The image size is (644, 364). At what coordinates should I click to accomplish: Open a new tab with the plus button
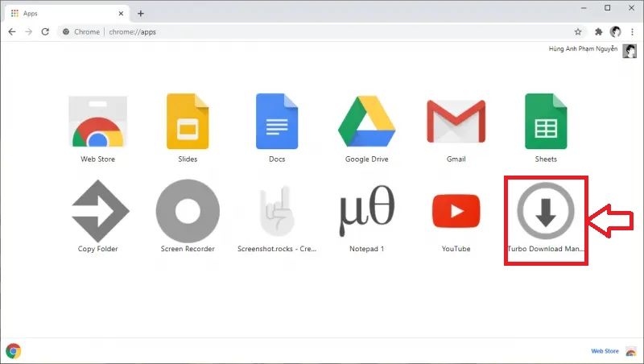[x=140, y=14]
